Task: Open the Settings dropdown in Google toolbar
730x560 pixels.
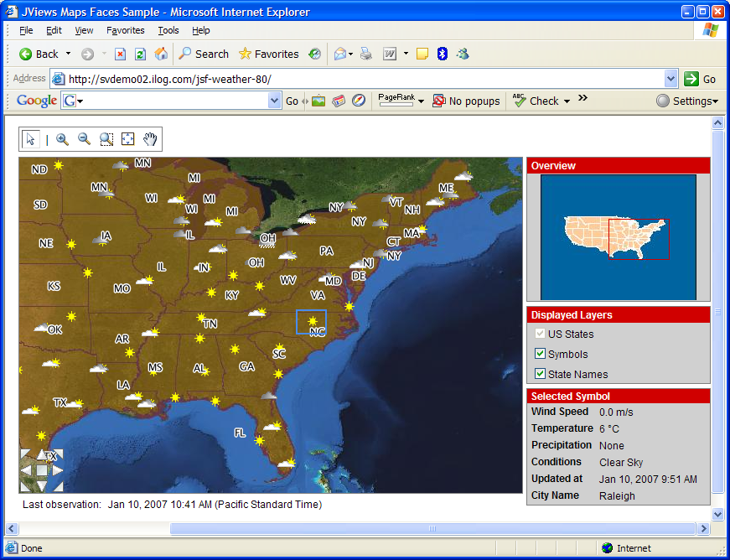Action: 687,101
